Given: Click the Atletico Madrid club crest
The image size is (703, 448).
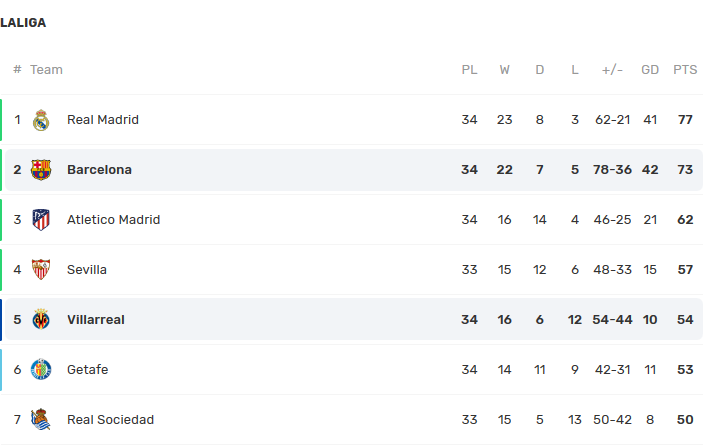Looking at the screenshot, I should 41,220.
